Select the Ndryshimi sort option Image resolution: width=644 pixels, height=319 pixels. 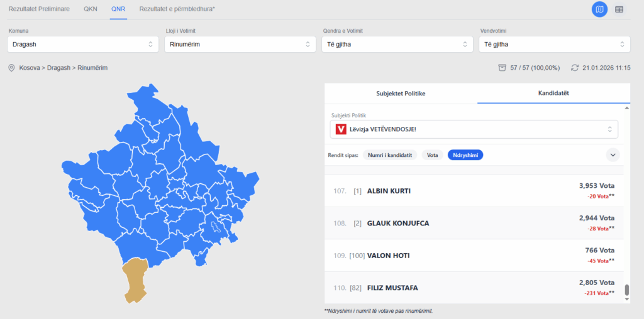[x=465, y=154]
